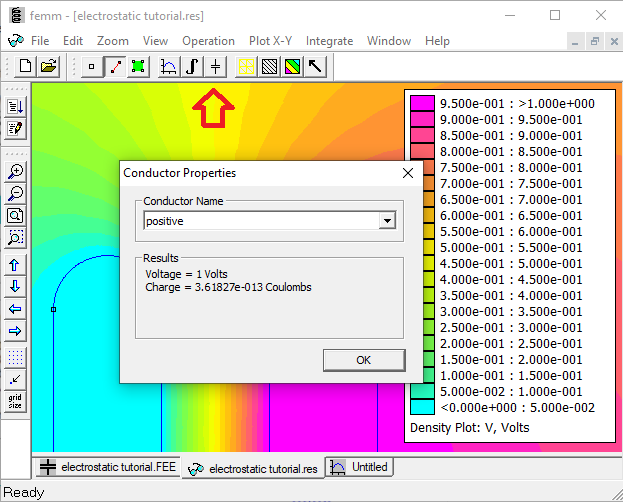Toggle the yellow mesh display icon
Image resolution: width=623 pixels, height=502 pixels.
click(246, 66)
